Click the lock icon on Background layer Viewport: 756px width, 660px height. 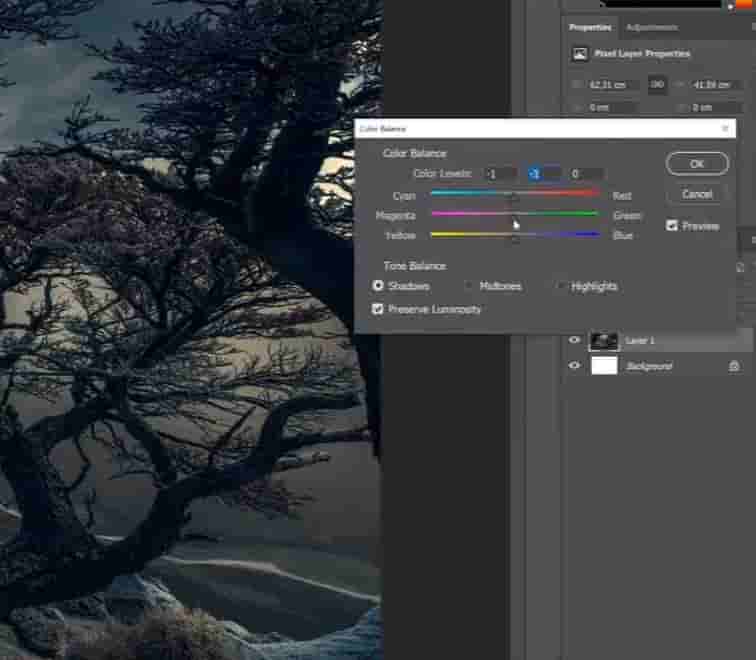coord(734,367)
